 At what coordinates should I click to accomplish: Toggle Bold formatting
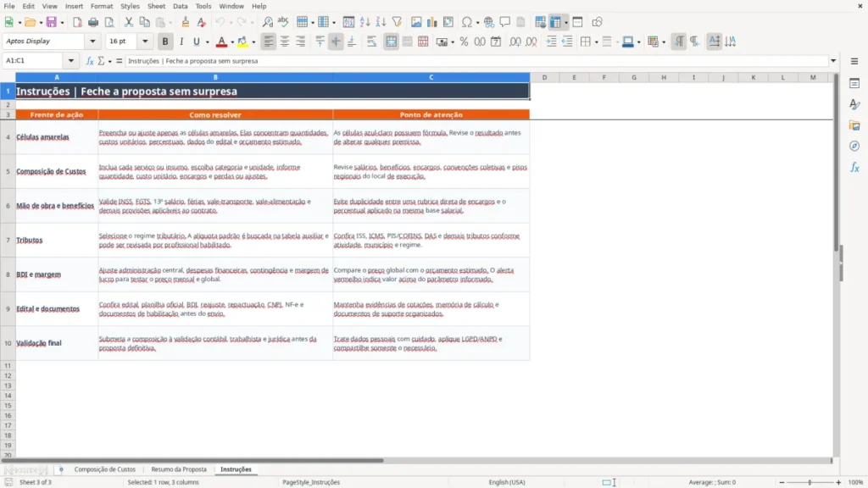(165, 42)
